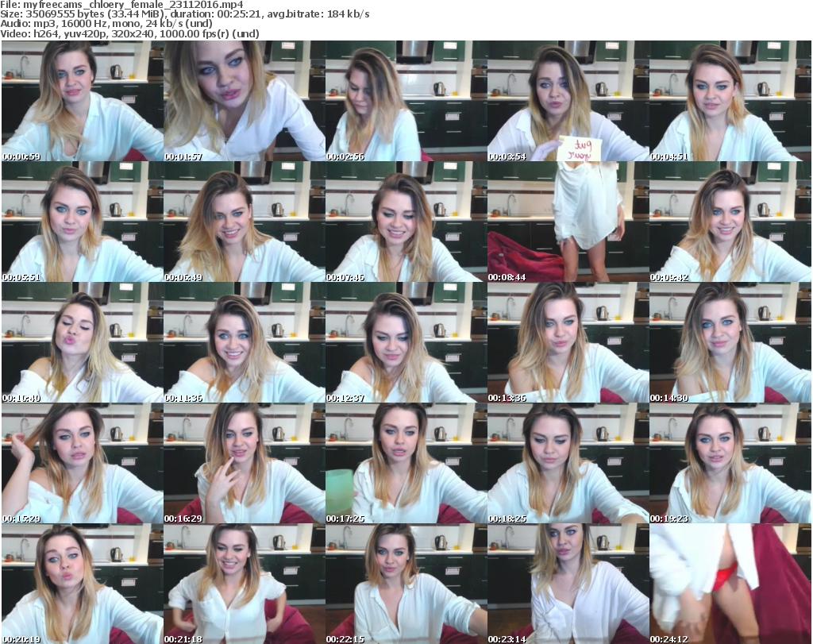813x644 pixels.
Task: Open the thumbnail at 00:10:40
Action: coord(83,342)
